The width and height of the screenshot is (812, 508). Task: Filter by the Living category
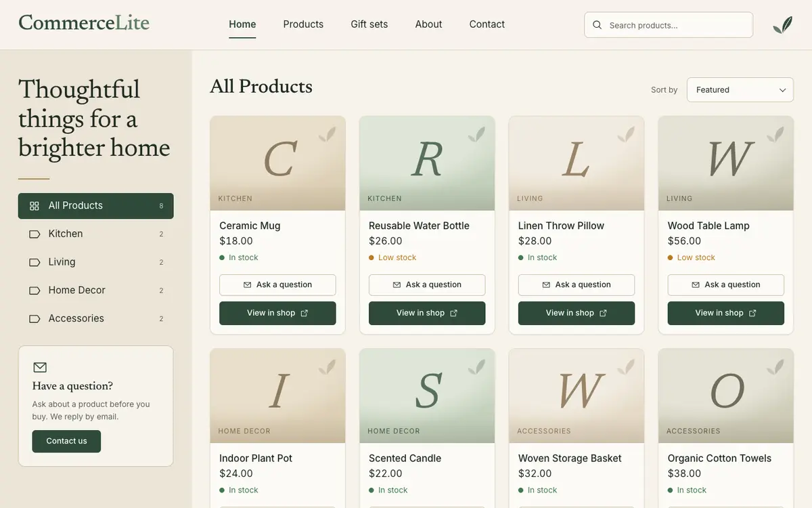(x=96, y=262)
